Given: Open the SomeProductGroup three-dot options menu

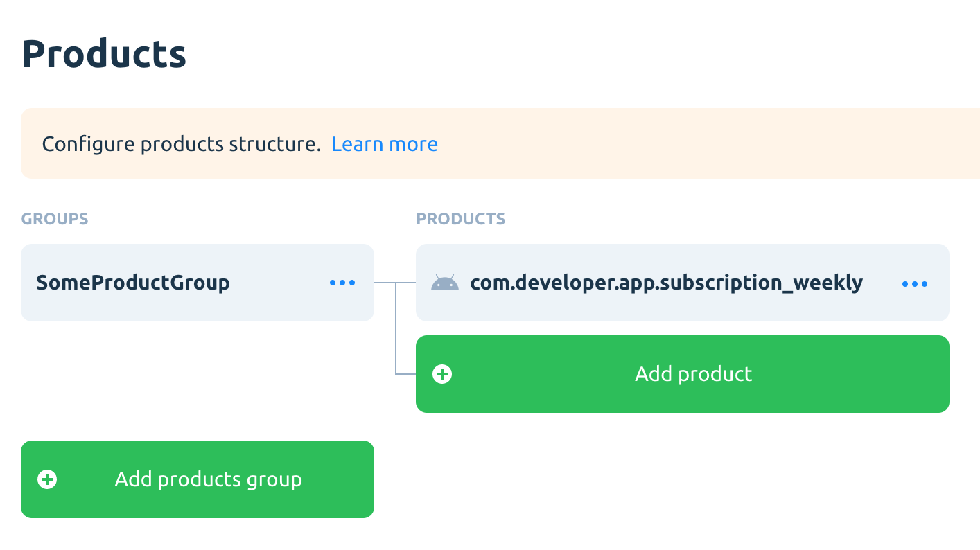Looking at the screenshot, I should (x=342, y=283).
